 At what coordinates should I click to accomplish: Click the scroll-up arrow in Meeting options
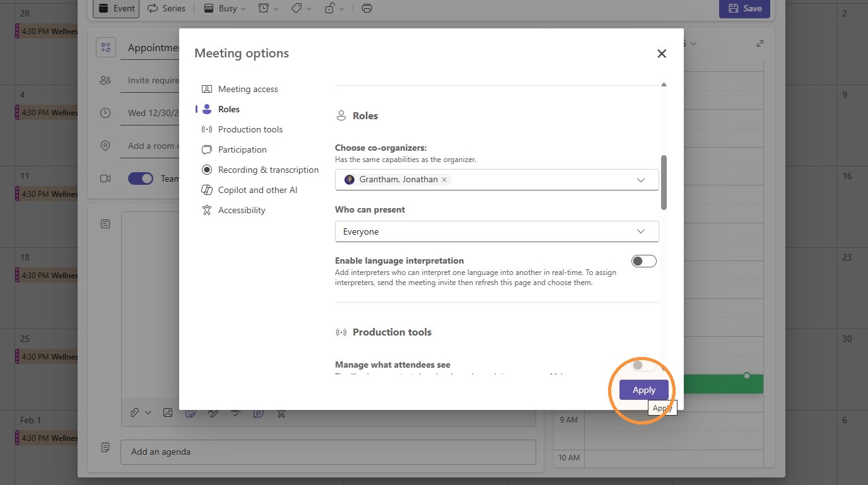[664, 85]
